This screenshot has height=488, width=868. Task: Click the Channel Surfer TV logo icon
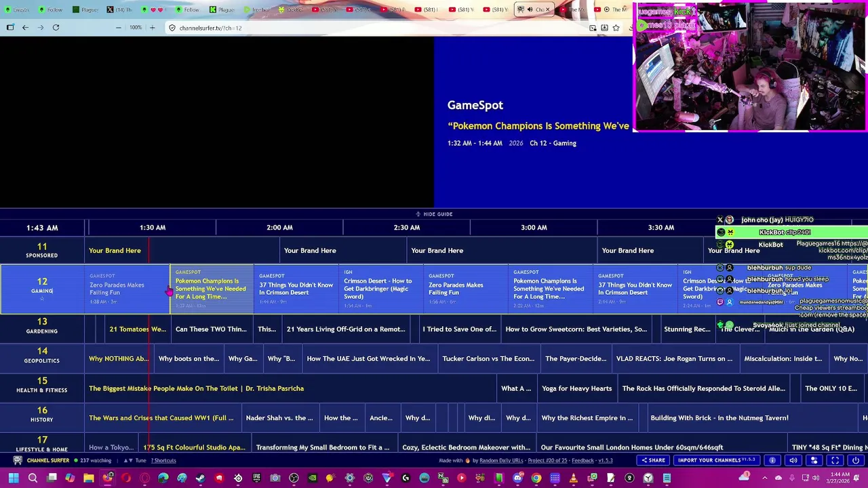(18, 460)
